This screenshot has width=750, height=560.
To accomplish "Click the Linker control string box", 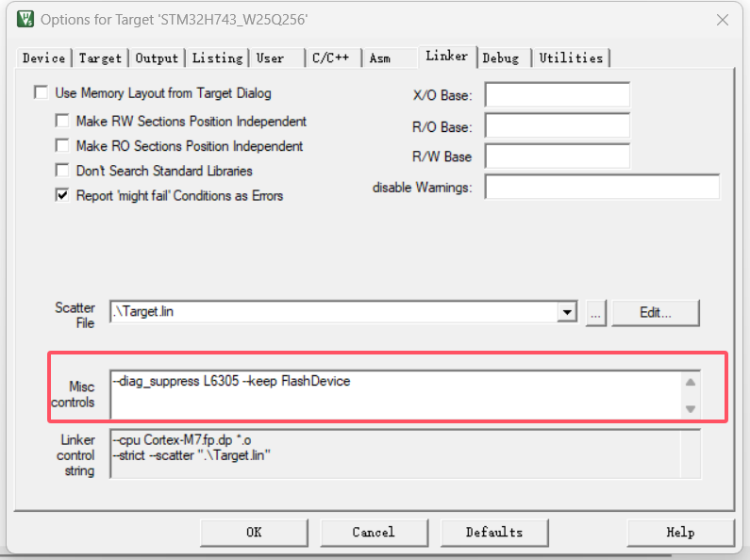I will pos(405,453).
